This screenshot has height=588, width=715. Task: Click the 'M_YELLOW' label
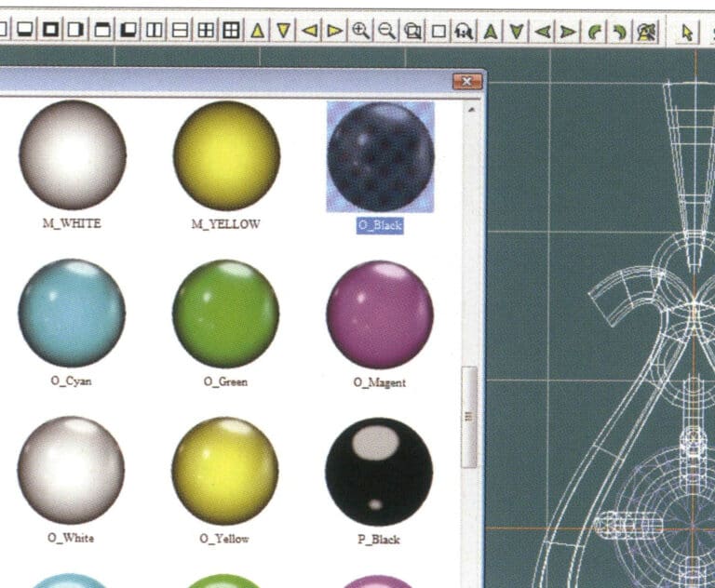coord(225,224)
